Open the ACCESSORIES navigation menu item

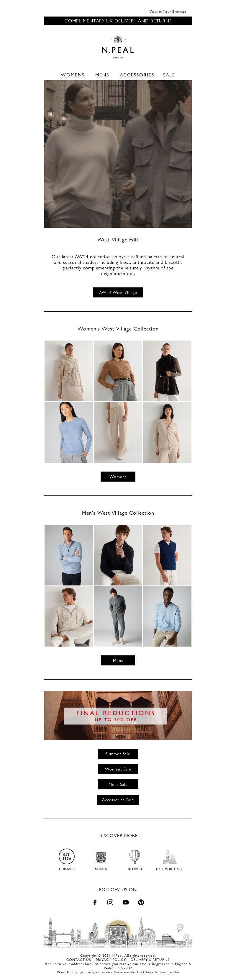click(x=137, y=75)
